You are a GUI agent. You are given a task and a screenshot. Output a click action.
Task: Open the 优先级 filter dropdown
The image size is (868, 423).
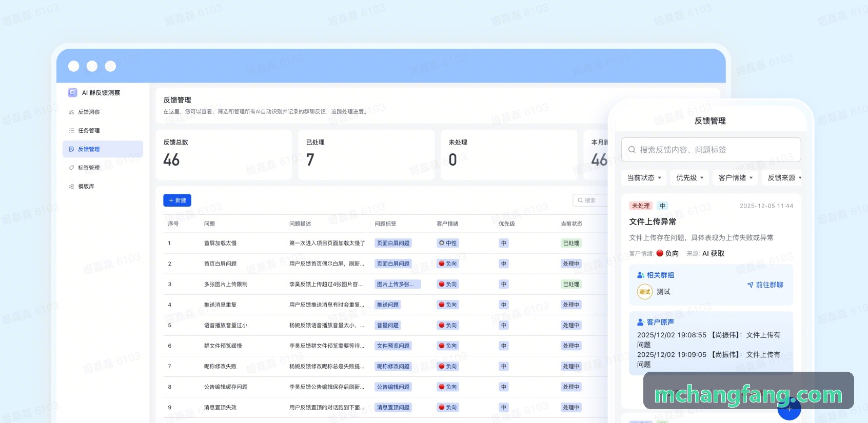click(689, 177)
